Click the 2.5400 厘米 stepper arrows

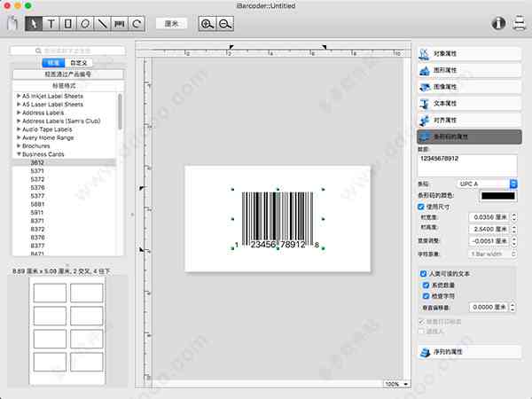click(514, 230)
